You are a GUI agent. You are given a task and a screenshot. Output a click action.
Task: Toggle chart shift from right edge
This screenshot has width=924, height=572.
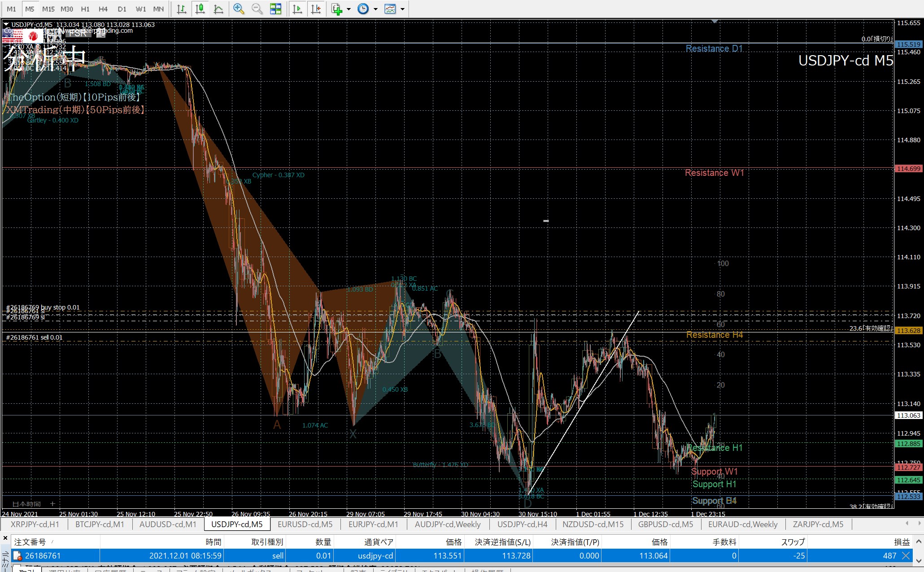(x=316, y=9)
